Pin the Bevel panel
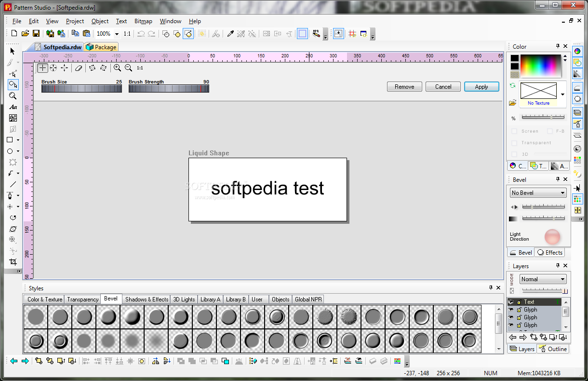 pyautogui.click(x=558, y=179)
